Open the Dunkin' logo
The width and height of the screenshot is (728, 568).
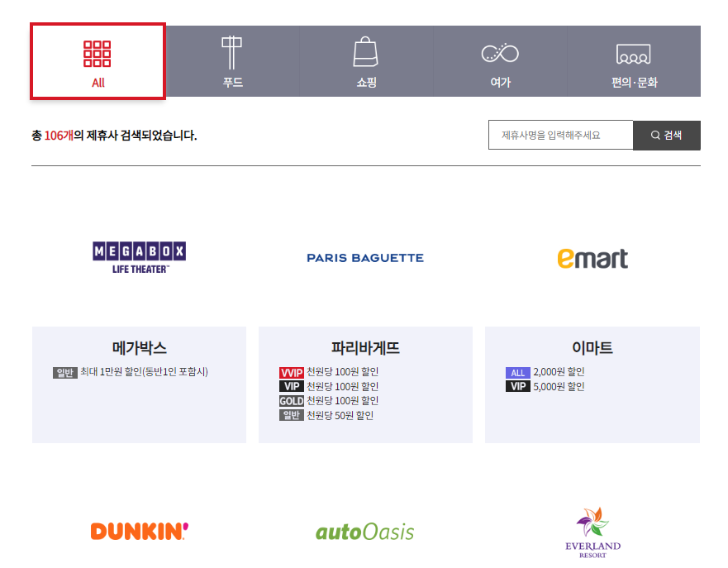[140, 531]
